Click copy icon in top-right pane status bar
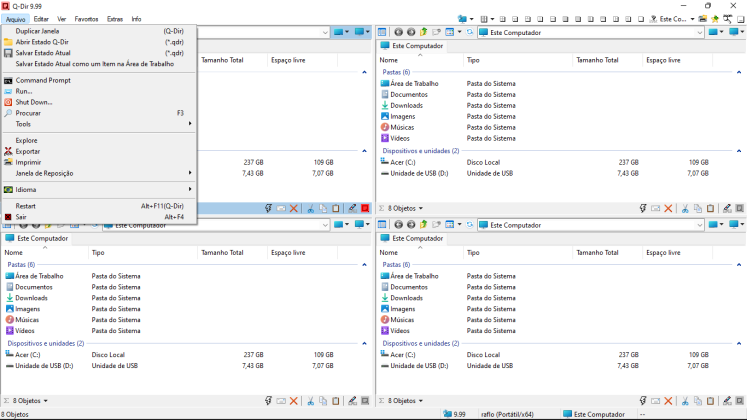 coord(698,208)
